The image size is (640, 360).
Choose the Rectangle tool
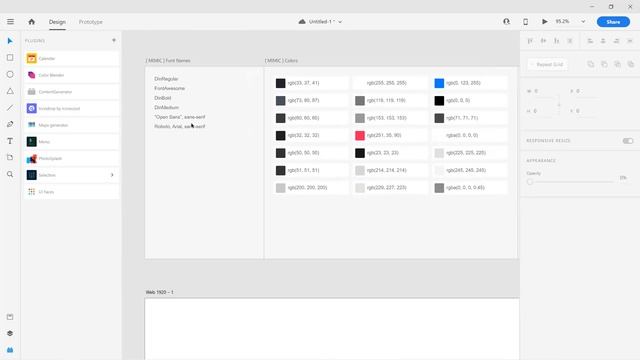(x=10, y=58)
